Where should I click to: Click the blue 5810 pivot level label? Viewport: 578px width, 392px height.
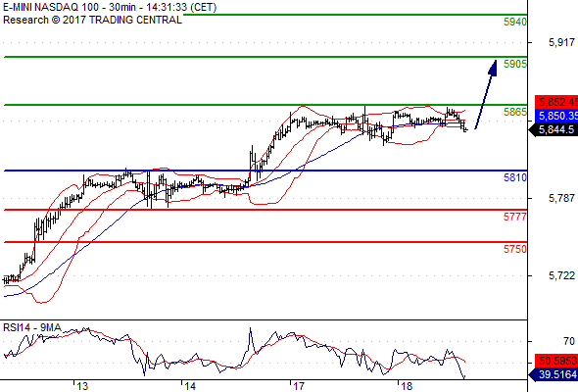point(515,177)
